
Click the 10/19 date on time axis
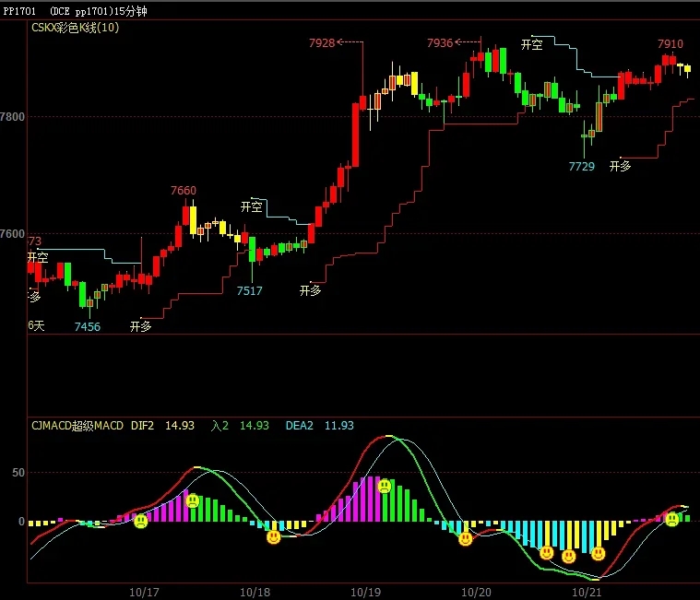click(x=365, y=593)
